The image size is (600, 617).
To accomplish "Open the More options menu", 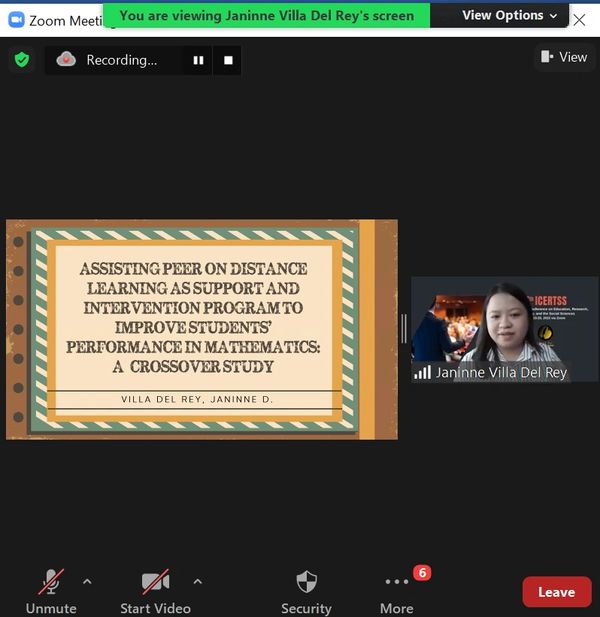I will (396, 589).
